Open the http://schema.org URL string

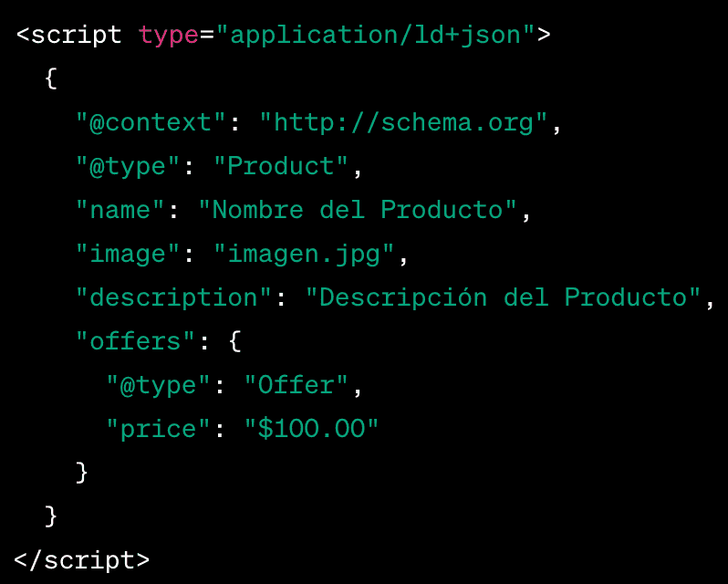404,122
